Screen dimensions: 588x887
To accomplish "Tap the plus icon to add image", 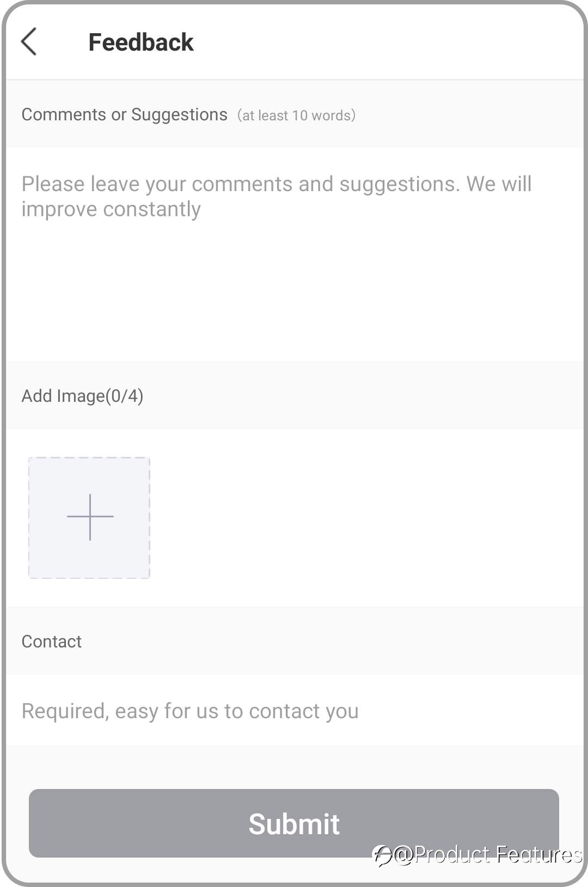I will tap(90, 517).
